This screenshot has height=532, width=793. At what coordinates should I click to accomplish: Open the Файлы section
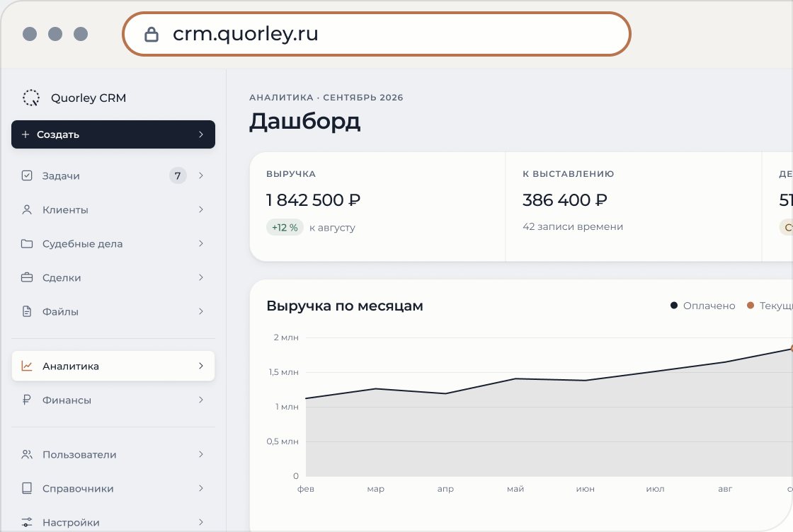pos(113,311)
